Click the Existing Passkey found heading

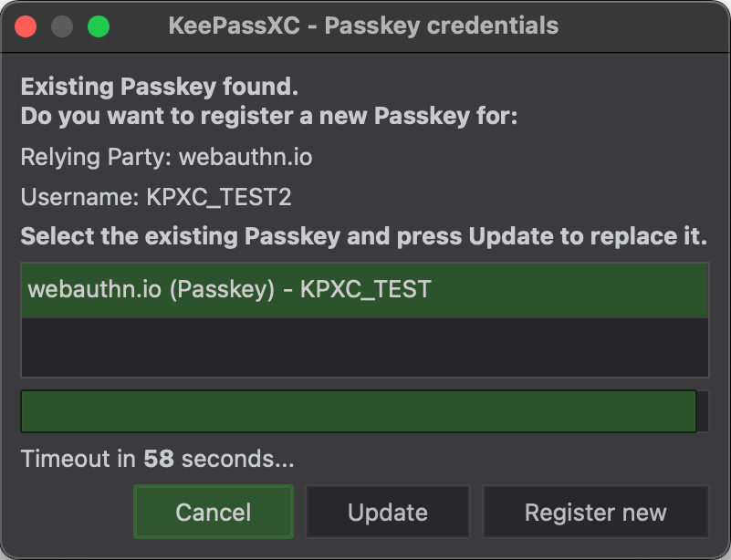(160, 88)
